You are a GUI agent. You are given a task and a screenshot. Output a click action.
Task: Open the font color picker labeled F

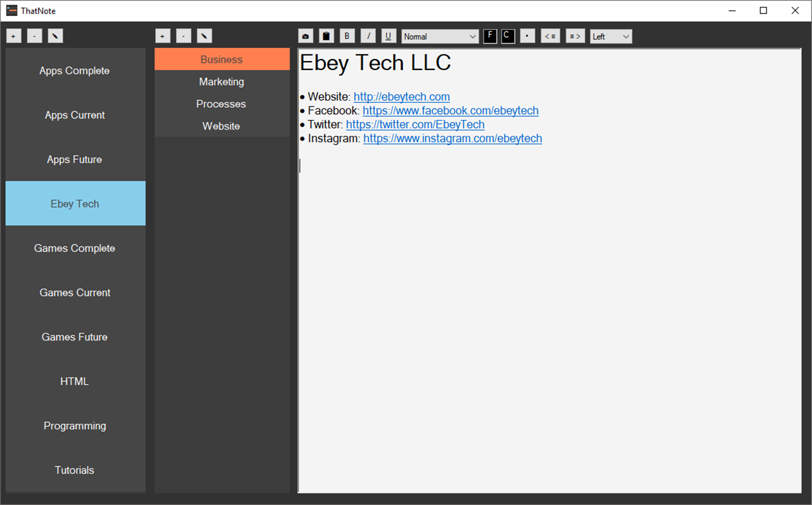pos(489,36)
